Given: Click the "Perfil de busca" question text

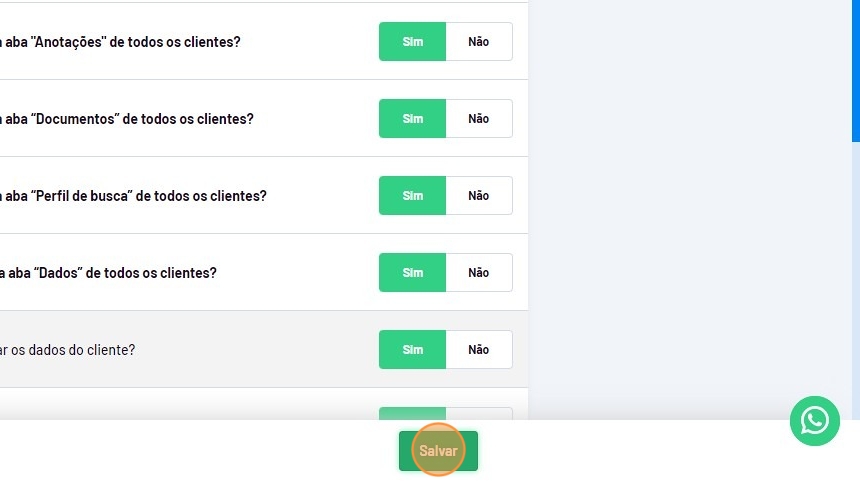Looking at the screenshot, I should [135, 196].
